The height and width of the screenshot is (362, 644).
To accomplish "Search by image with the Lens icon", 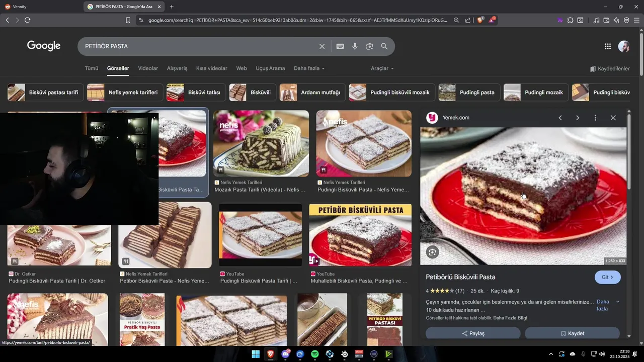I will pyautogui.click(x=370, y=46).
